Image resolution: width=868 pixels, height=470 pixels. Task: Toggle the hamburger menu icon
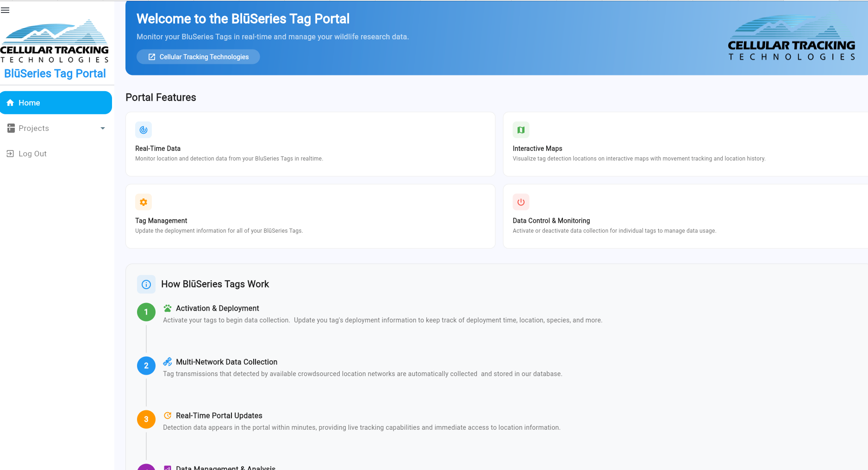coord(6,10)
